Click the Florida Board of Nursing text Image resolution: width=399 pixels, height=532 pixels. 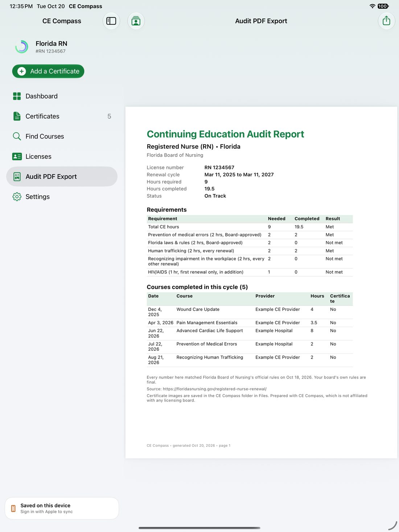(175, 155)
